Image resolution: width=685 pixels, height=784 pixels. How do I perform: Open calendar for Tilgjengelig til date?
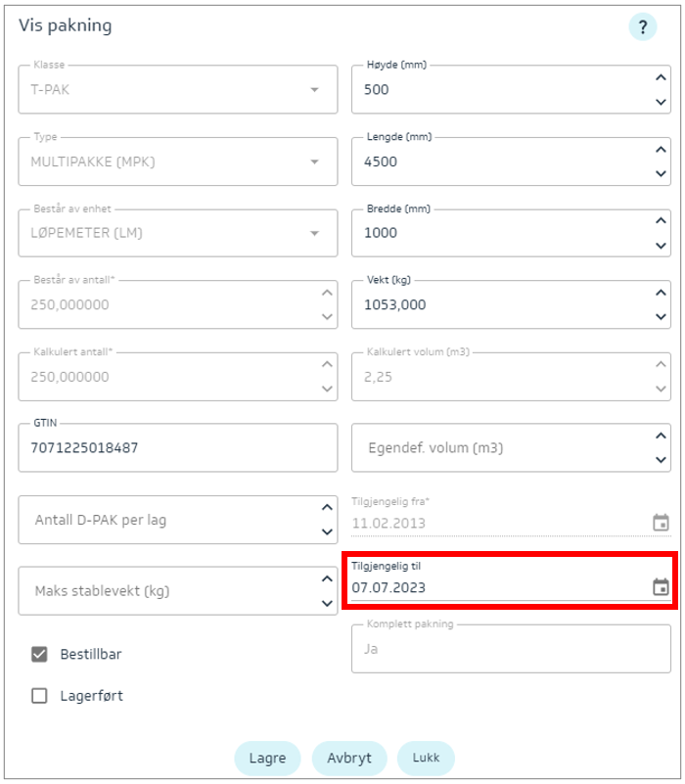[661, 587]
